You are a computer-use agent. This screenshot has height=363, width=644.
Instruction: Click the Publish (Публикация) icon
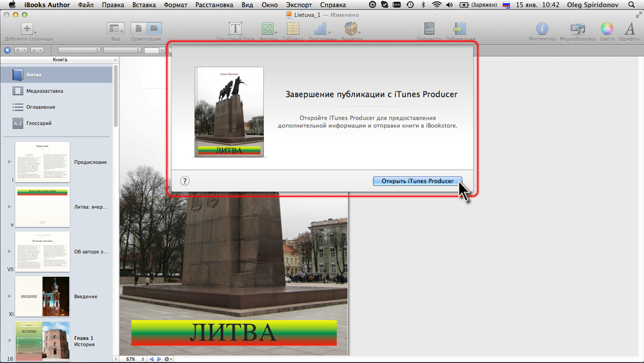[460, 29]
